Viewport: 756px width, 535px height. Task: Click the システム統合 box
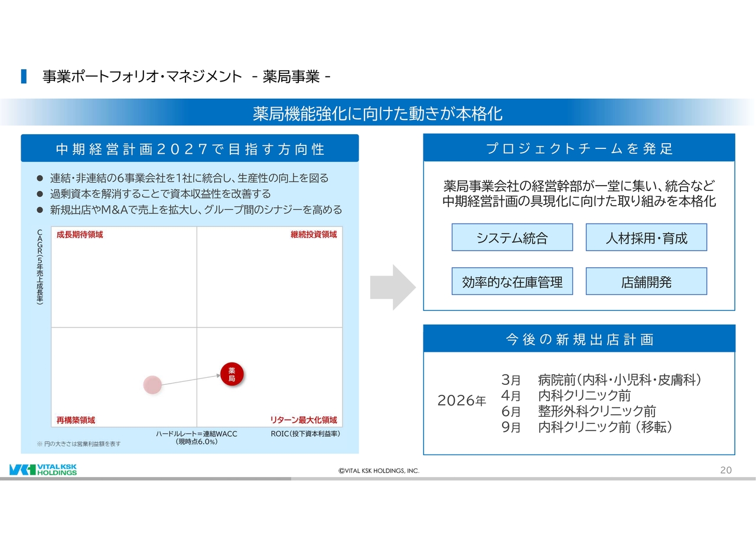coord(512,238)
